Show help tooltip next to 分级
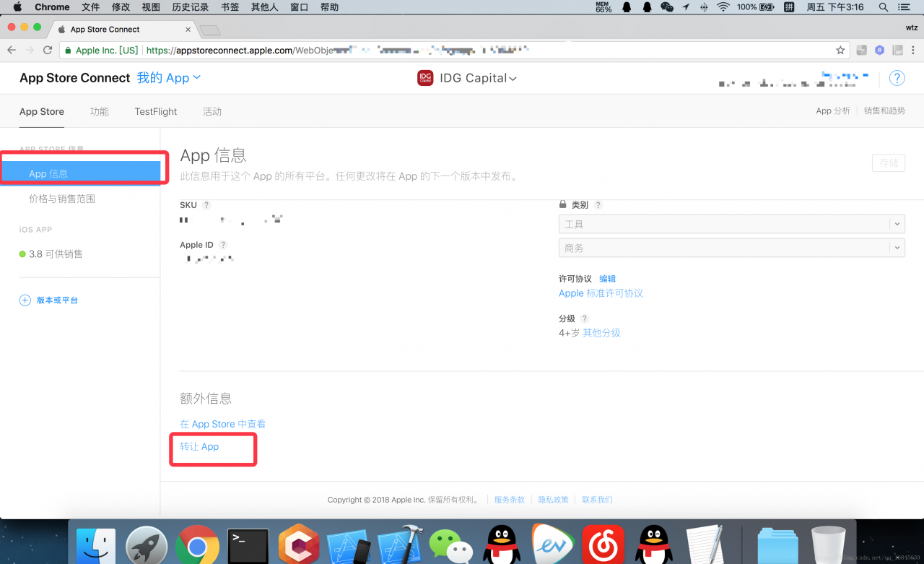This screenshot has height=564, width=924. (584, 318)
